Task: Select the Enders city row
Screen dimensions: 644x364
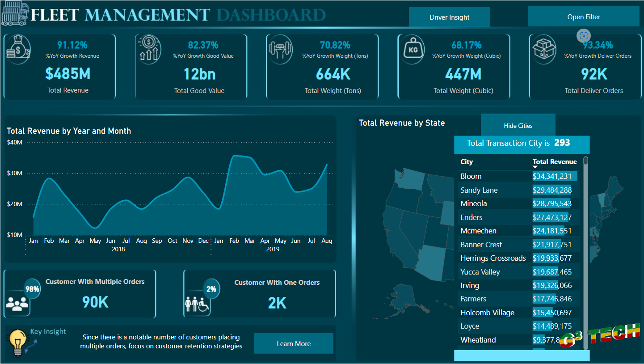Action: pos(519,217)
